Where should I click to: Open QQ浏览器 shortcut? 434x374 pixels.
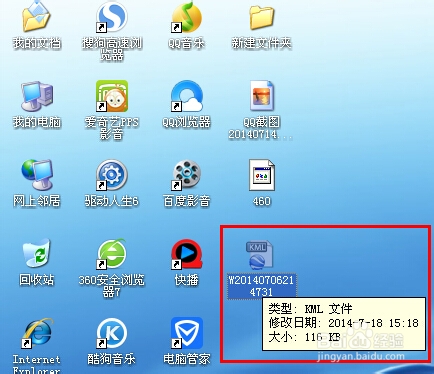point(186,96)
